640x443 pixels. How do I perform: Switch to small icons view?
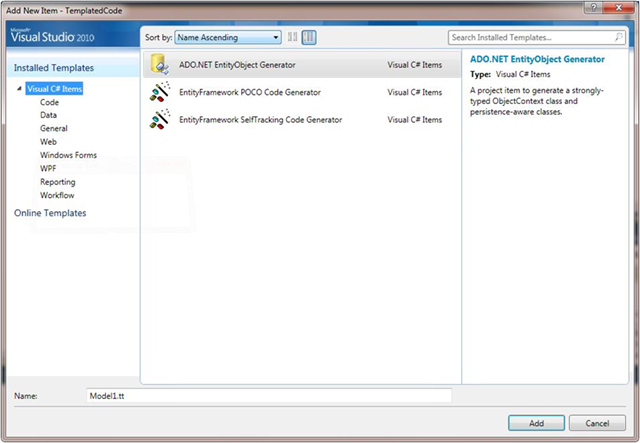click(x=292, y=38)
